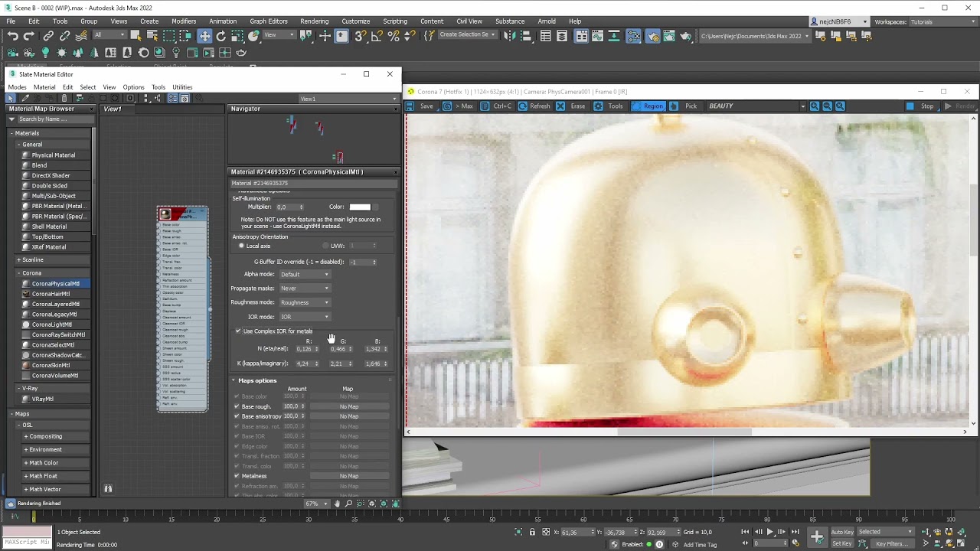The image size is (980, 551).
Task: Click the Erase button in Corona VFB
Action: tap(571, 106)
